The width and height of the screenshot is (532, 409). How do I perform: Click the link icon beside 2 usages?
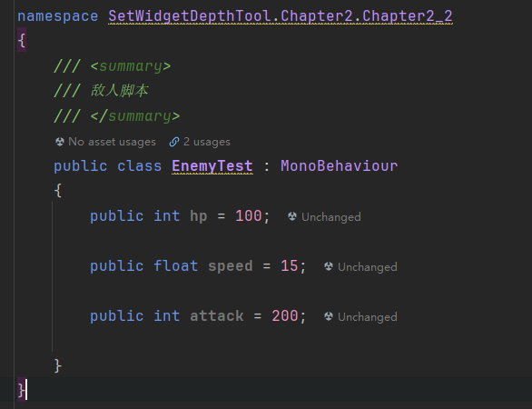[x=174, y=142]
